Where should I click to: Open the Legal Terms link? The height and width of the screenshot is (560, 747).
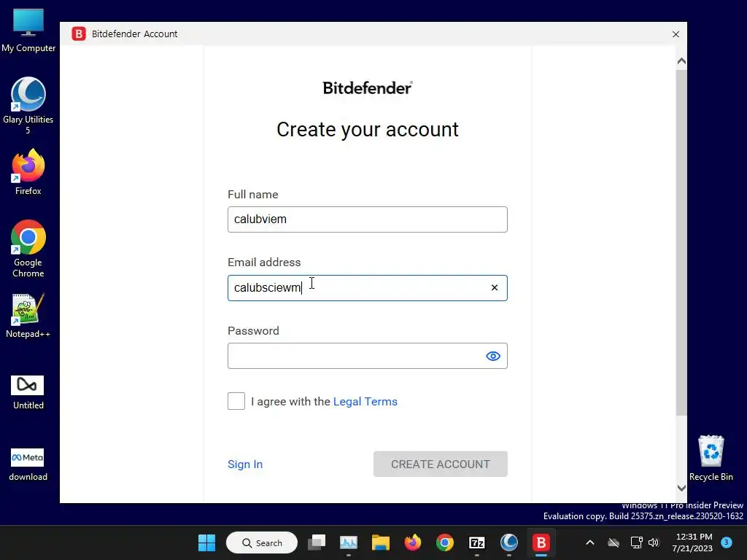(365, 402)
